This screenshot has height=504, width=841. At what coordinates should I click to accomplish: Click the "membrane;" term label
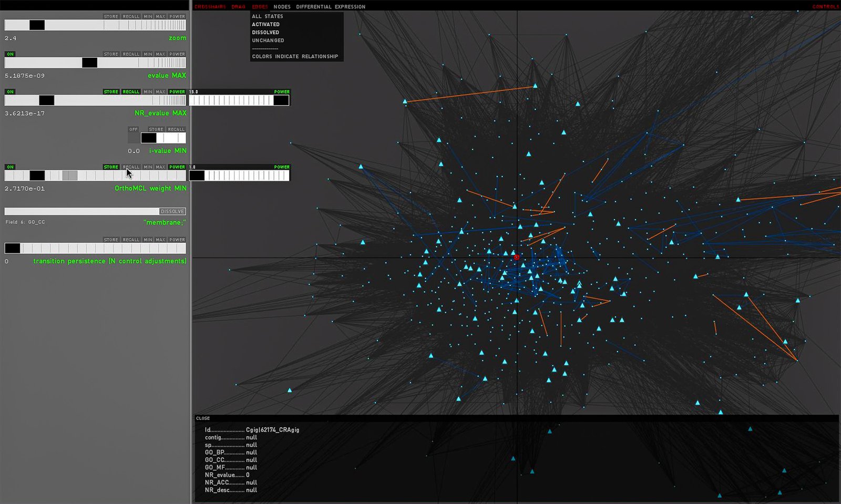165,222
